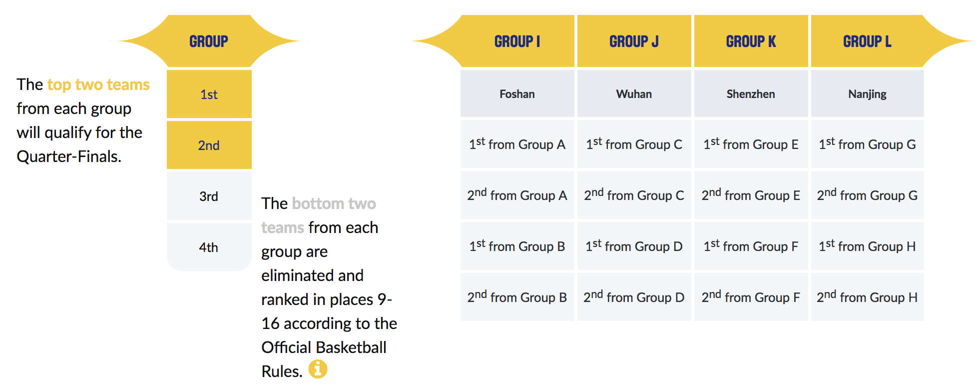Click '2nd from Group C' cell

(x=634, y=195)
